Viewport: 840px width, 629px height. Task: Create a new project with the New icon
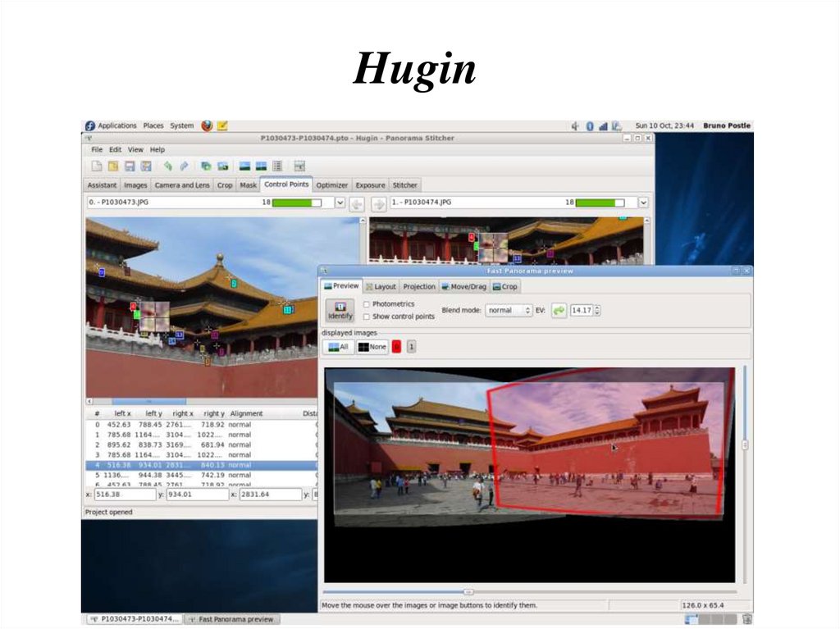click(97, 165)
